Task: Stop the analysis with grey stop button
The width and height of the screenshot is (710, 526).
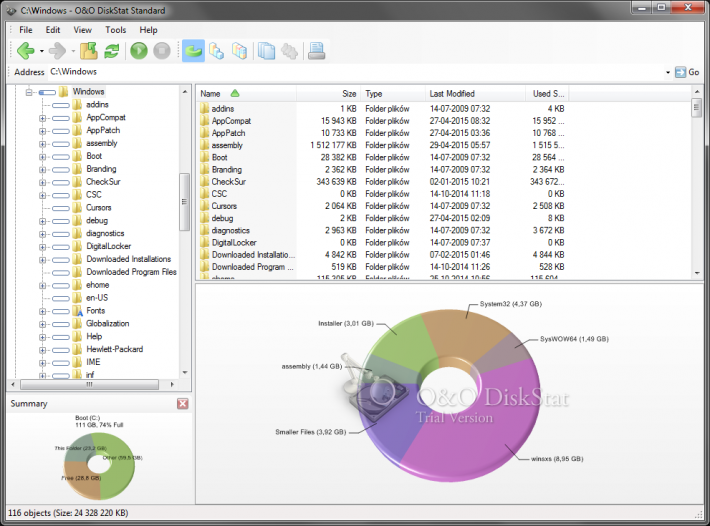Action: click(x=162, y=51)
